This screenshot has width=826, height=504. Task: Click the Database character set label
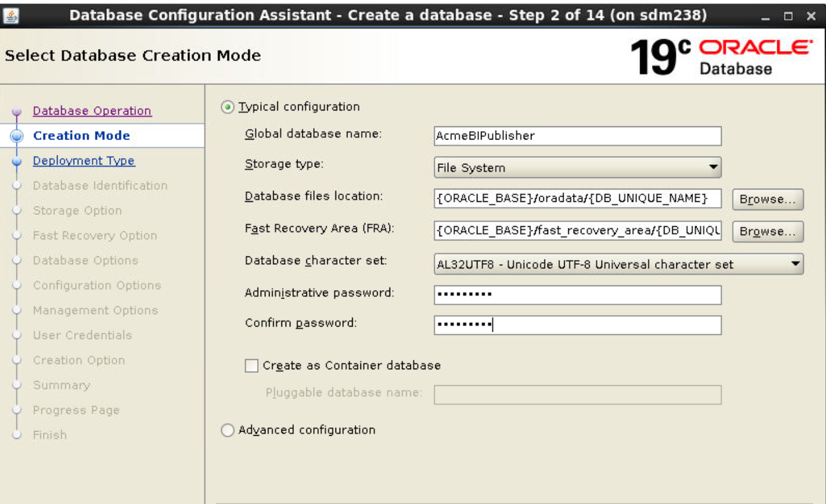click(316, 261)
